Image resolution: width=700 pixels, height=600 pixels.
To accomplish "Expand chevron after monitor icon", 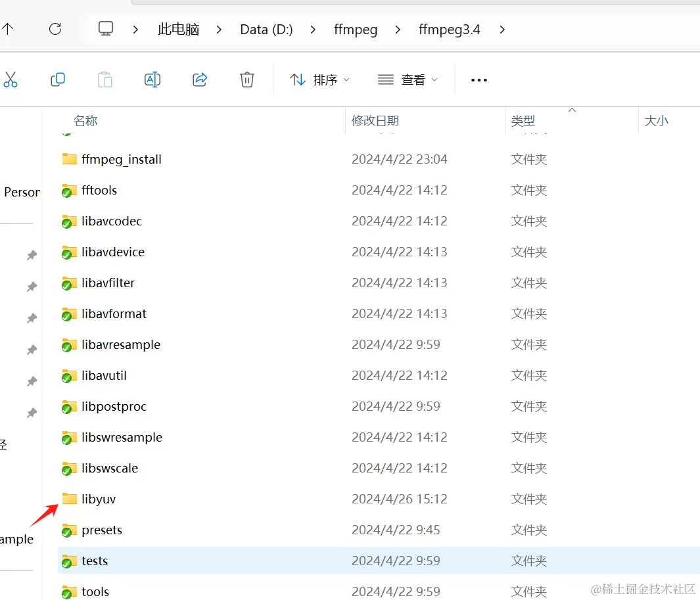I will (135, 30).
